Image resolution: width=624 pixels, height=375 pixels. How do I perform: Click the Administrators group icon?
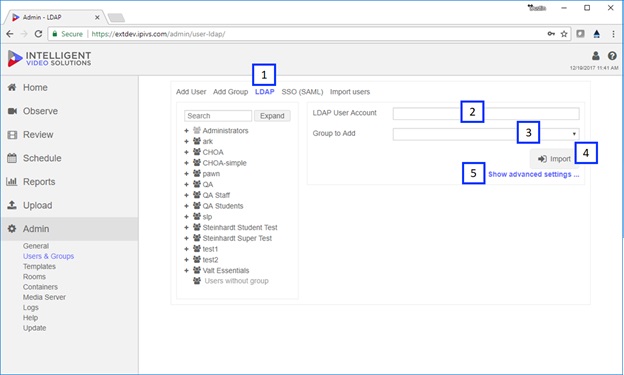click(x=197, y=130)
